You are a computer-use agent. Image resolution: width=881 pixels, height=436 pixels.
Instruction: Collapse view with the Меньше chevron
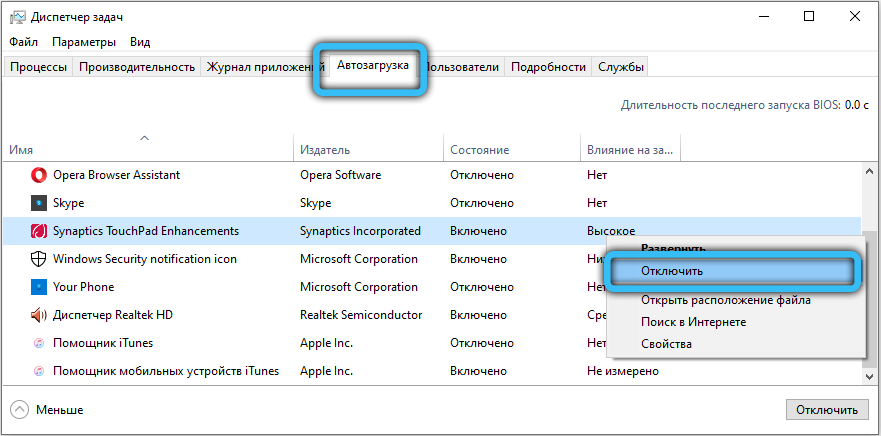click(20, 410)
